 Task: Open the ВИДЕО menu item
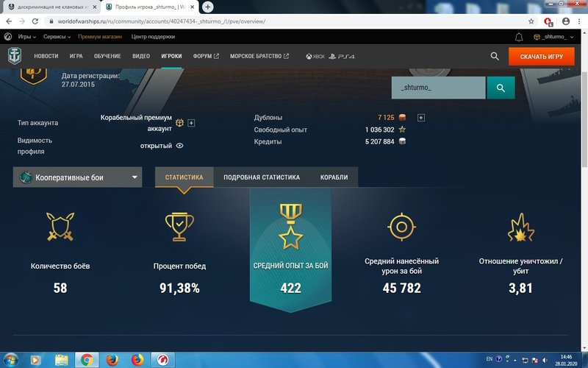tap(141, 57)
